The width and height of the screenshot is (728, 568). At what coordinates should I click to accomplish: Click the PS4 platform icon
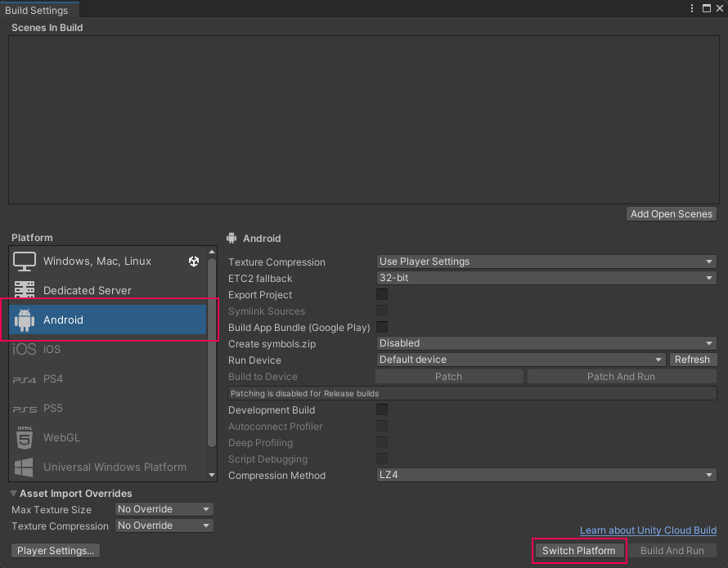(25, 379)
